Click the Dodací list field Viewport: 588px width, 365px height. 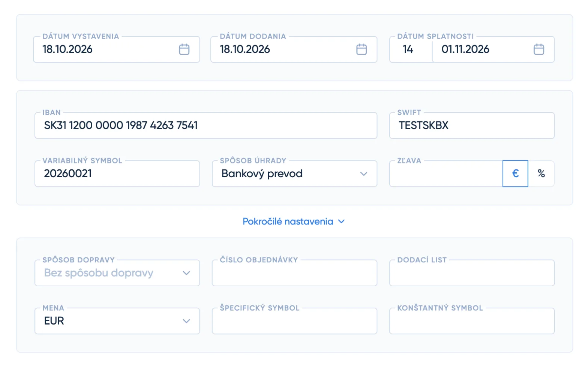[472, 273]
